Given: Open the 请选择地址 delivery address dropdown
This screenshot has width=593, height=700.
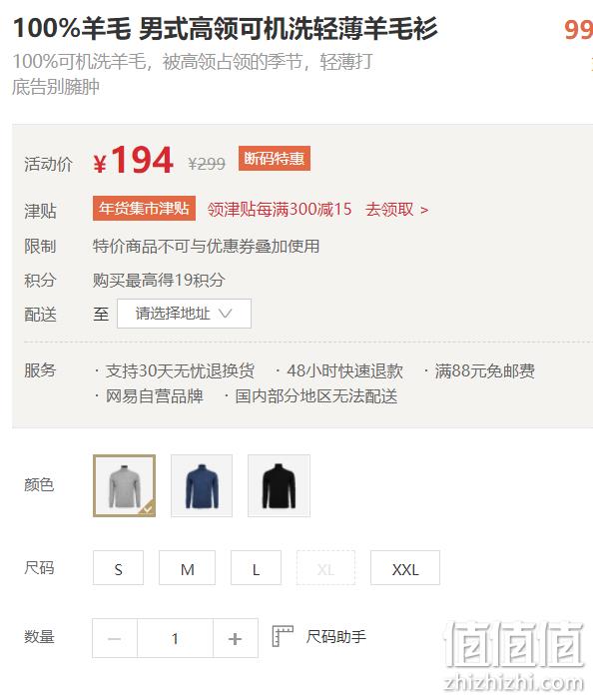Looking at the screenshot, I should 184,314.
